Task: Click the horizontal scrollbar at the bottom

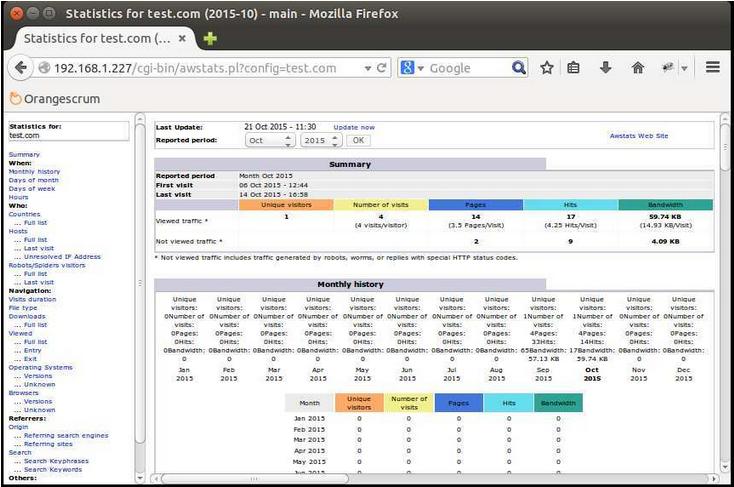Action: point(254,479)
